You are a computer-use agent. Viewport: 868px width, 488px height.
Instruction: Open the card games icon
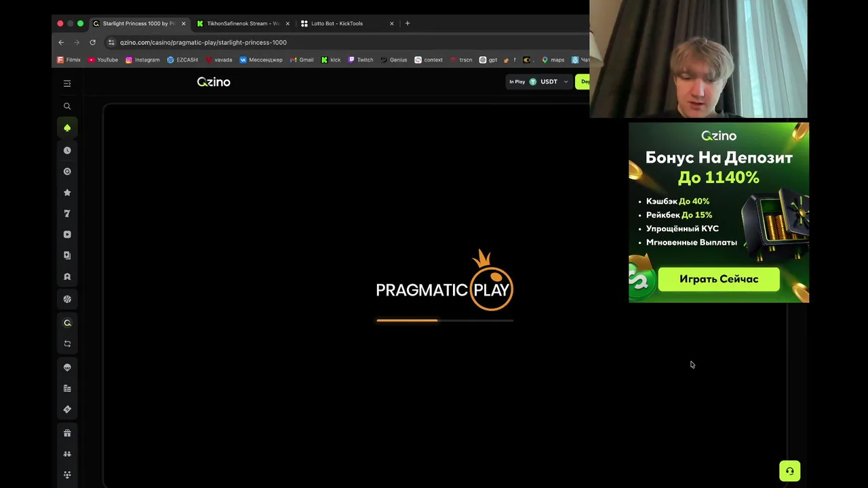tap(67, 256)
